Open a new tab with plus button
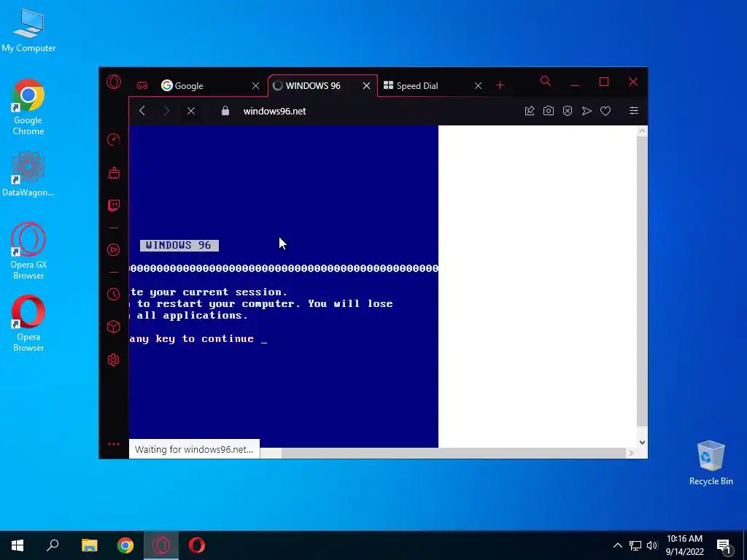Screen dimensions: 747x560 point(500,85)
